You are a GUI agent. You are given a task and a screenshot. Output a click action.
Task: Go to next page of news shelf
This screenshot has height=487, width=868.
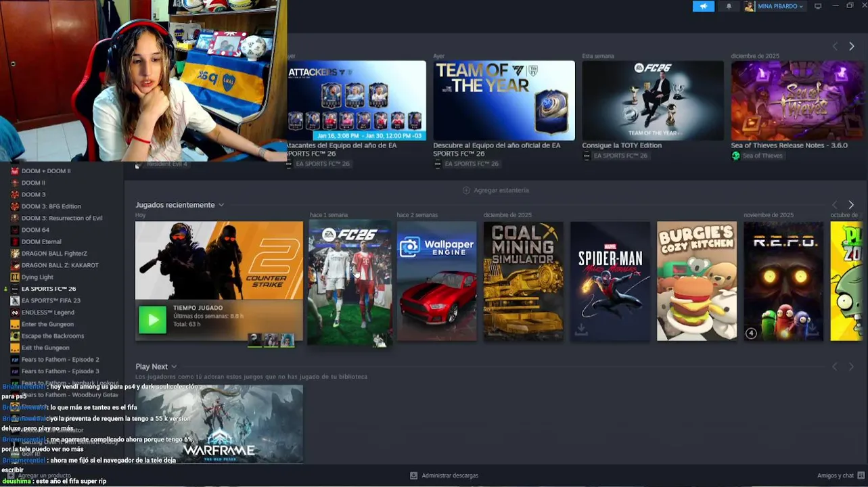851,46
